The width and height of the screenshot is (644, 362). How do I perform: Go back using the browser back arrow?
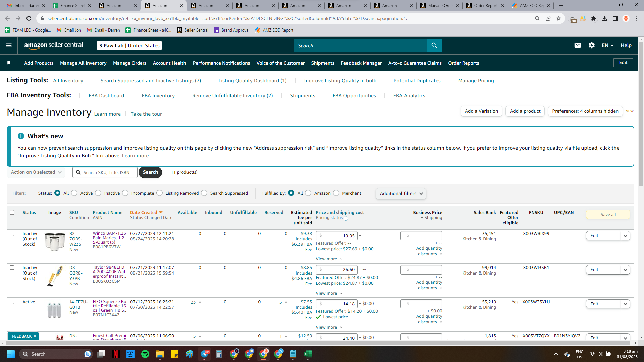(7, 18)
